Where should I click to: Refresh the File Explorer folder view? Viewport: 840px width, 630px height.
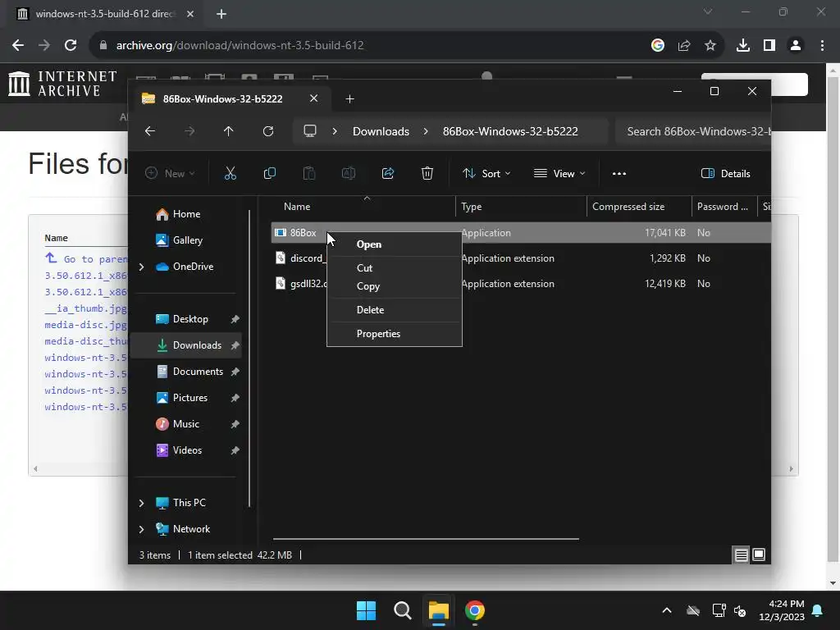[268, 131]
